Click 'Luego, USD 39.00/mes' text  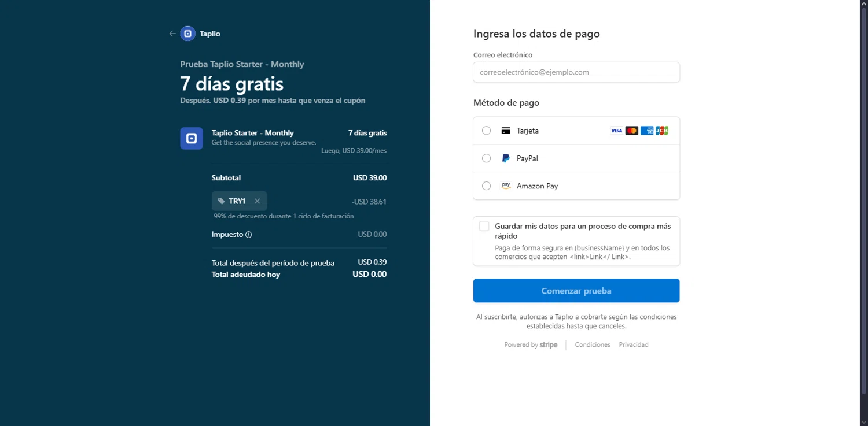click(354, 151)
